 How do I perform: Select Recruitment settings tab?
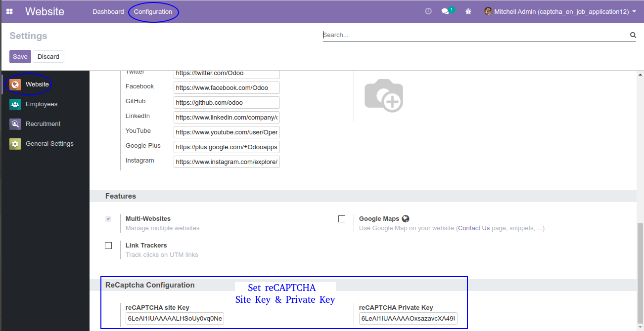tap(45, 124)
